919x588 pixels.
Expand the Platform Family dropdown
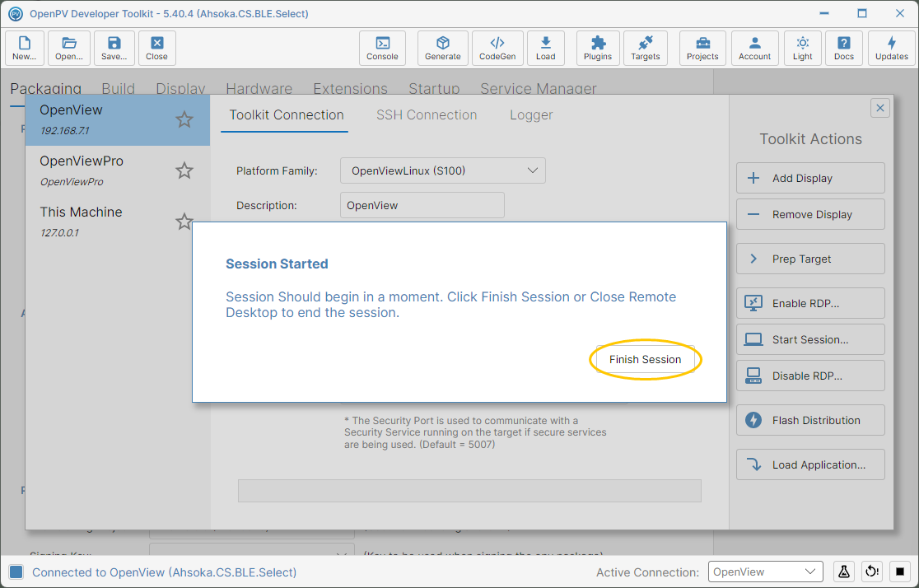(442, 170)
